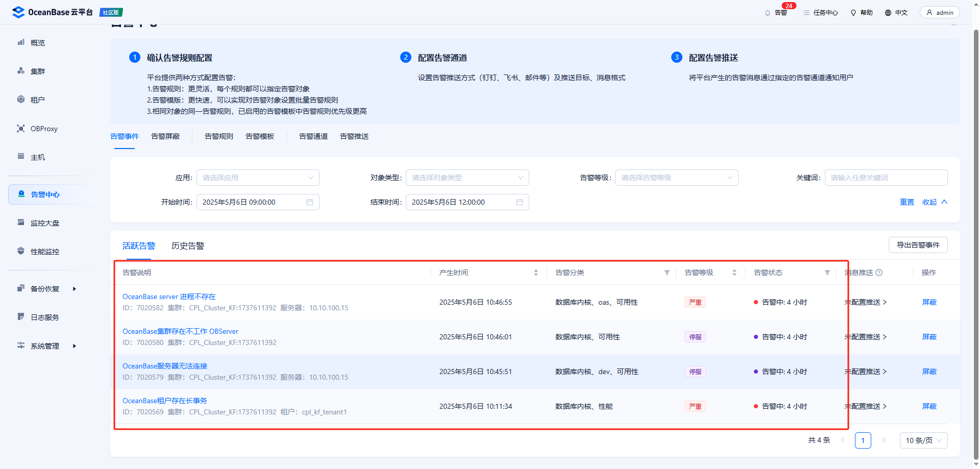Click the 结束时间 date field
The width and height of the screenshot is (980, 469).
pos(467,202)
